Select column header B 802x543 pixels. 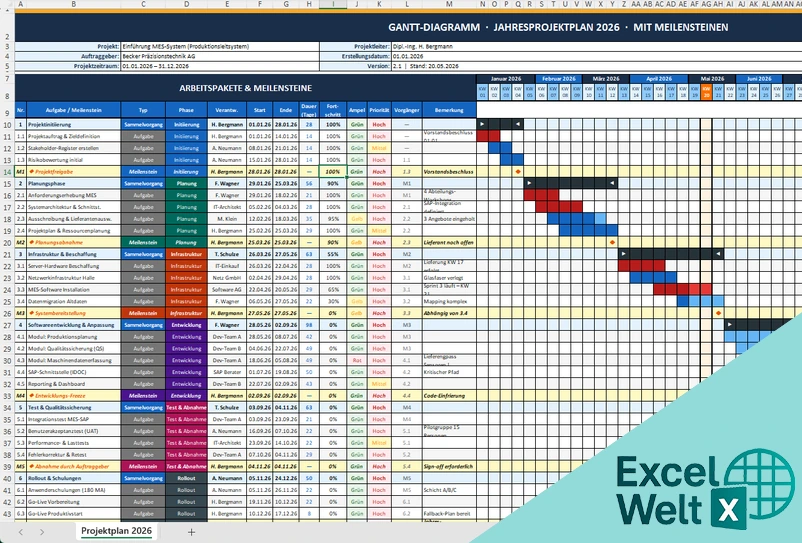(74, 4)
